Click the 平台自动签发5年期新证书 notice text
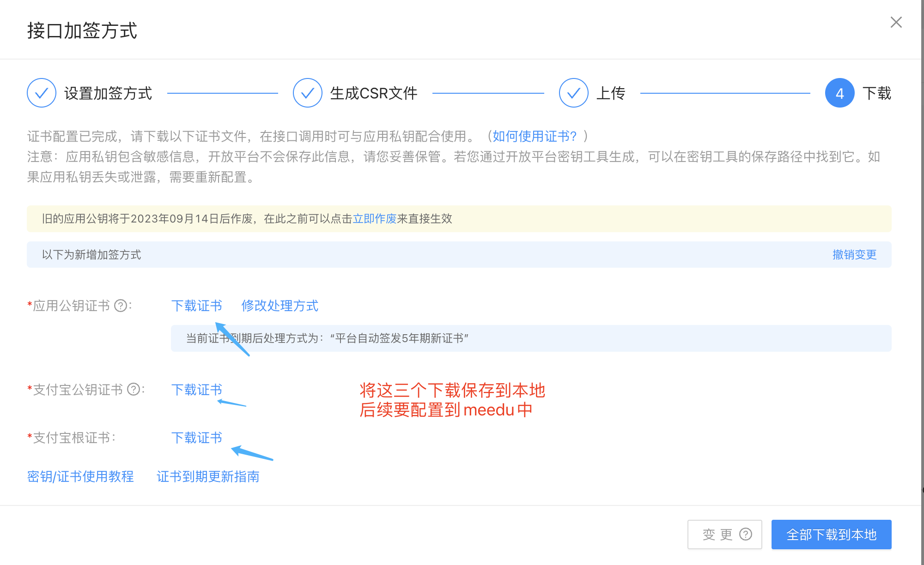This screenshot has width=924, height=565. coord(328,338)
